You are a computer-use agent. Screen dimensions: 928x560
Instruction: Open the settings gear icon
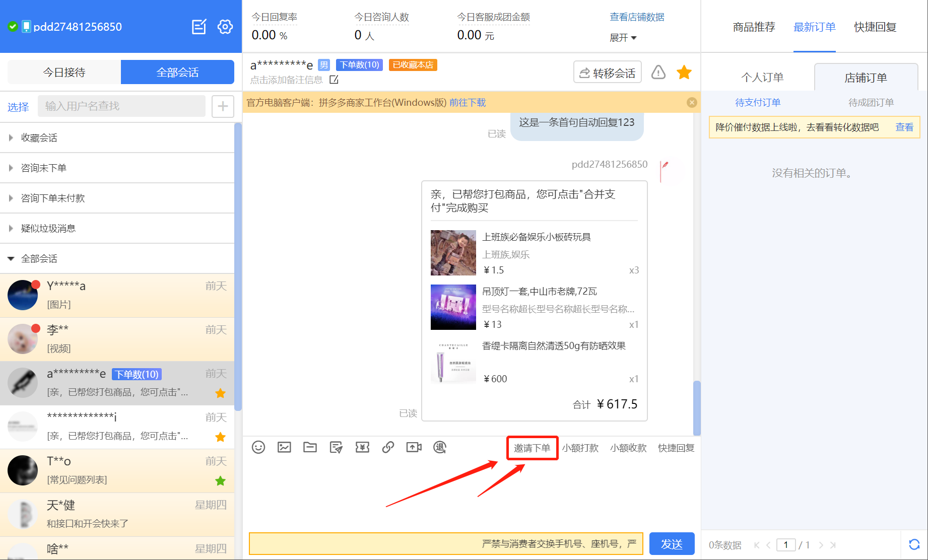pos(225,27)
